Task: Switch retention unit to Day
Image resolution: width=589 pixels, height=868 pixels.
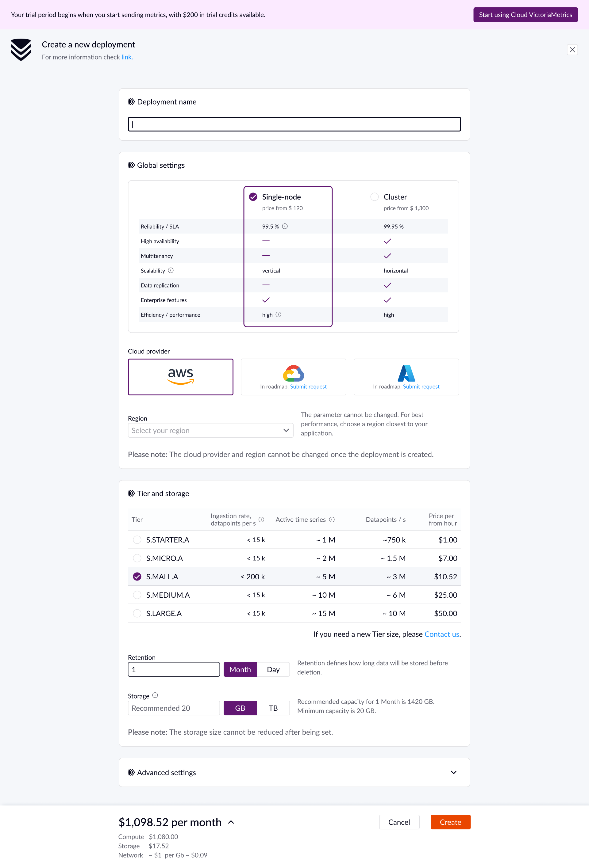Action: point(273,669)
